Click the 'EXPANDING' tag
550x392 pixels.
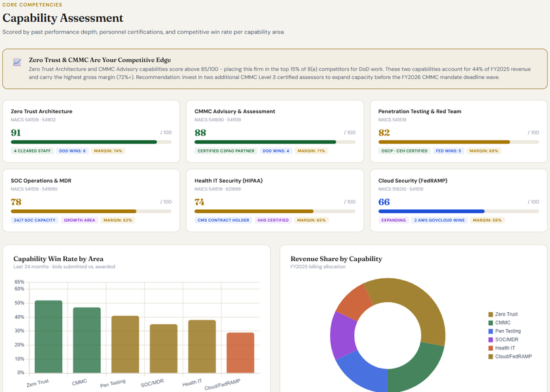[394, 220]
